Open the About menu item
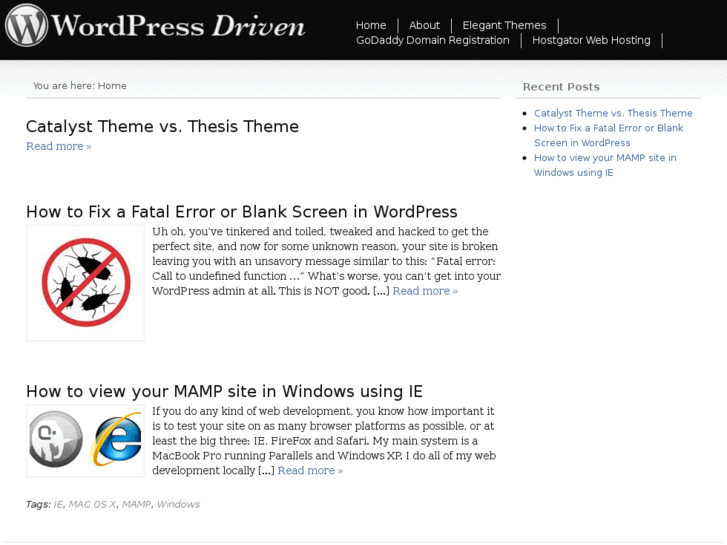This screenshot has height=545, width=727. [424, 25]
